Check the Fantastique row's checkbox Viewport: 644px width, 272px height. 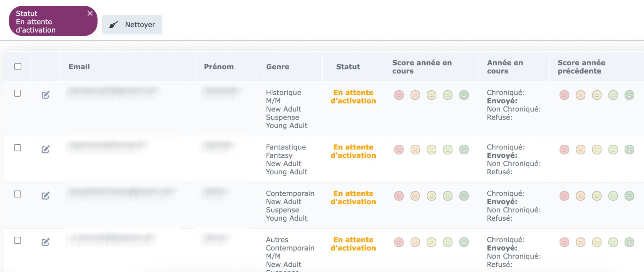tap(18, 148)
